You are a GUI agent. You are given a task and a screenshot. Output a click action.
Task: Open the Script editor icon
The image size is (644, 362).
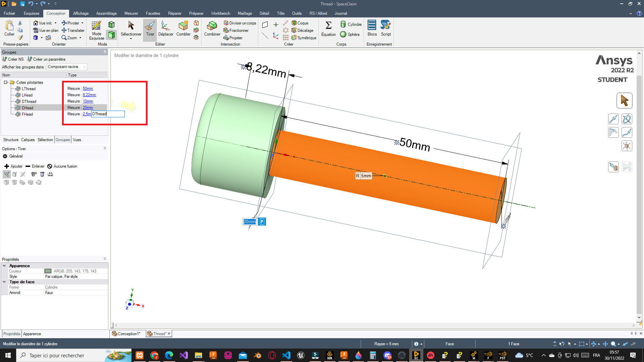[x=386, y=28]
